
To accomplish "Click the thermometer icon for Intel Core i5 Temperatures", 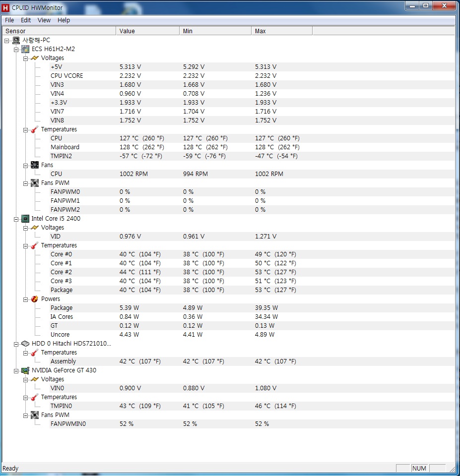I will (x=35, y=245).
